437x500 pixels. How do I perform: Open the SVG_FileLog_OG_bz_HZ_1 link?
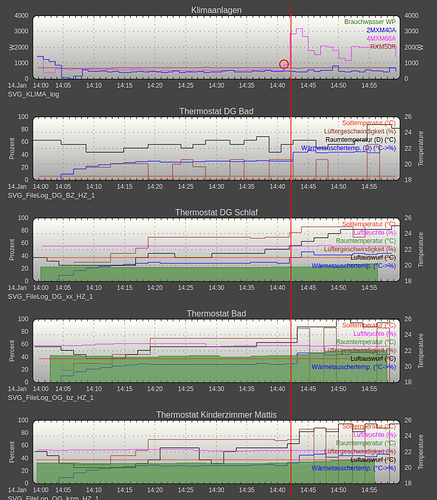(x=51, y=397)
